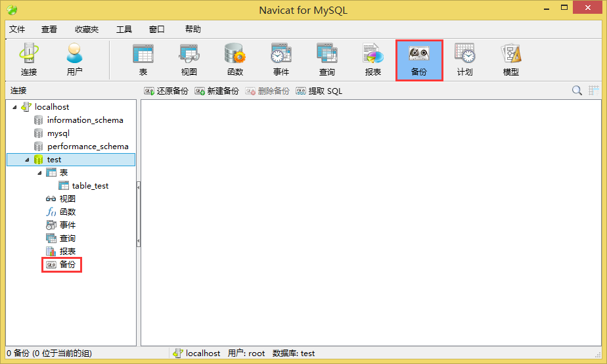Select the 函数 (Function) toolbar icon
607x364 pixels.
point(235,60)
